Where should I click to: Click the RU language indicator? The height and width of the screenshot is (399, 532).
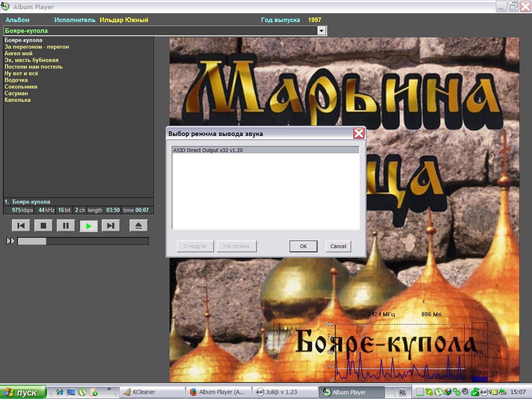coord(403,392)
